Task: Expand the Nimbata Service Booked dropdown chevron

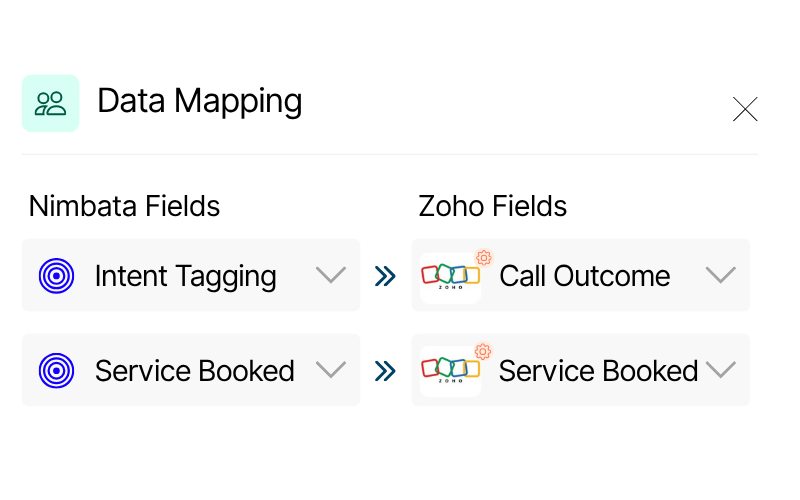Action: [x=330, y=370]
